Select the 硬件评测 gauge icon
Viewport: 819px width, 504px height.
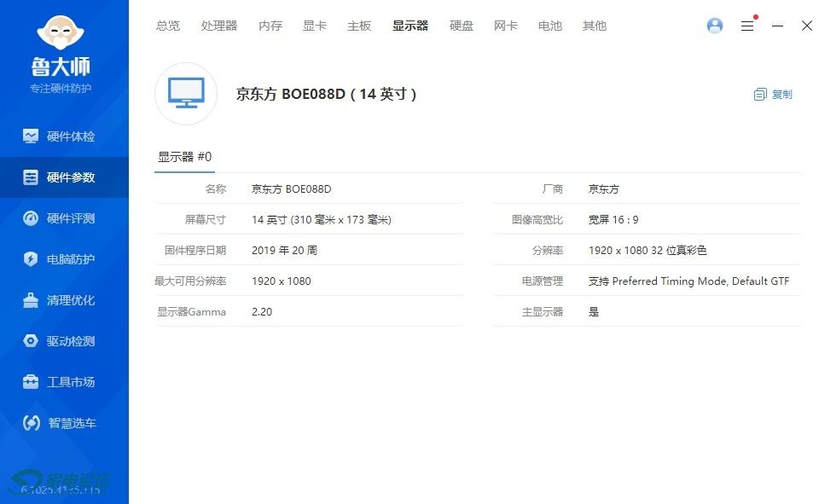(31, 218)
